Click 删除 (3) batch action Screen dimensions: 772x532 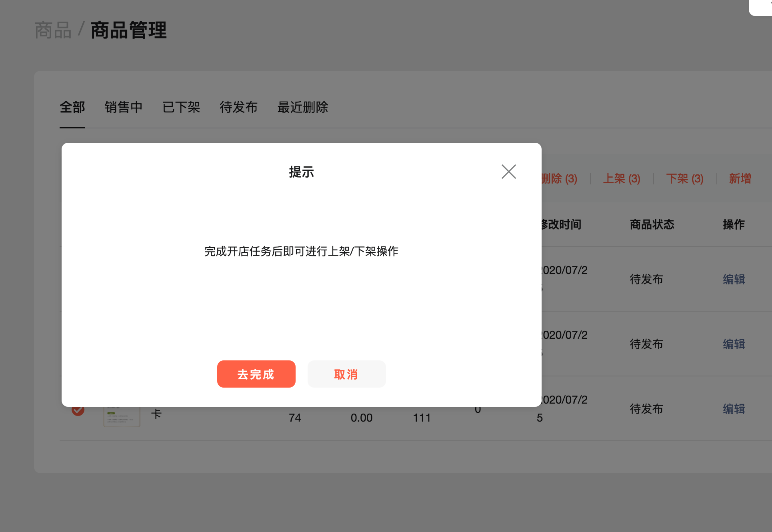pos(560,178)
